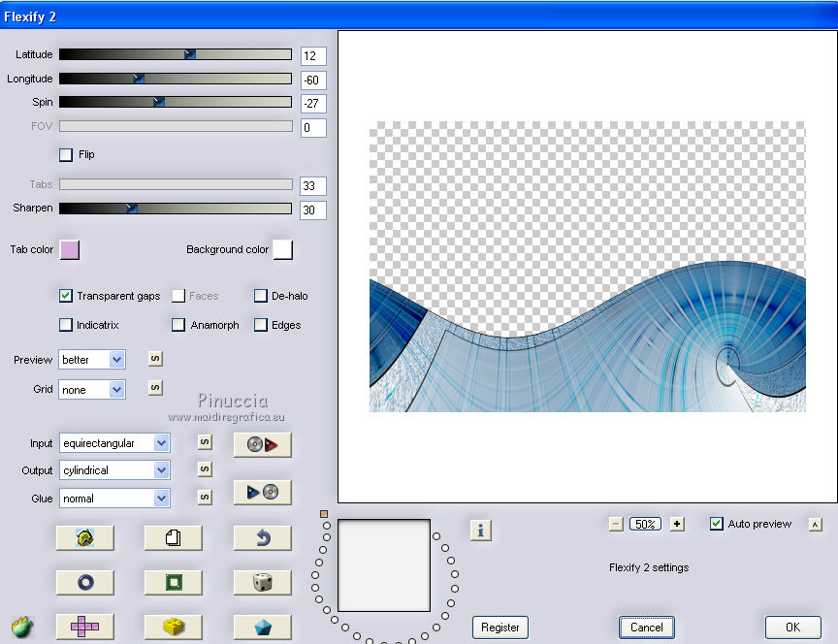Click the Tabs value field

click(x=313, y=186)
